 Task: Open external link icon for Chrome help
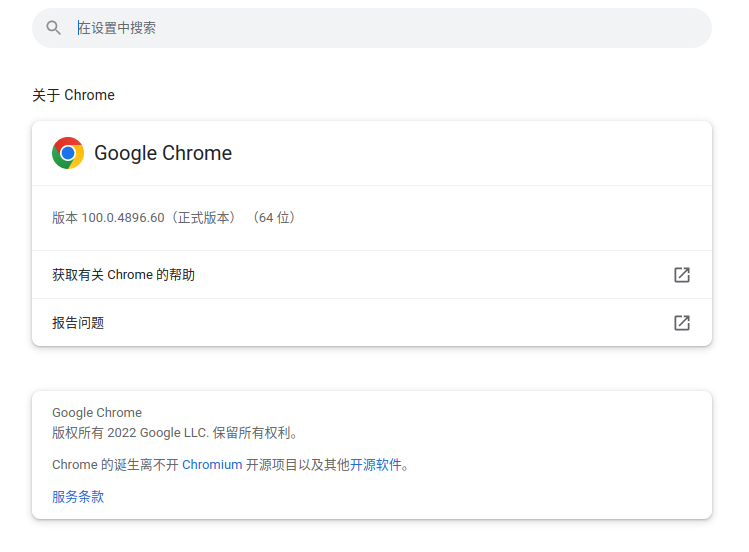point(682,275)
